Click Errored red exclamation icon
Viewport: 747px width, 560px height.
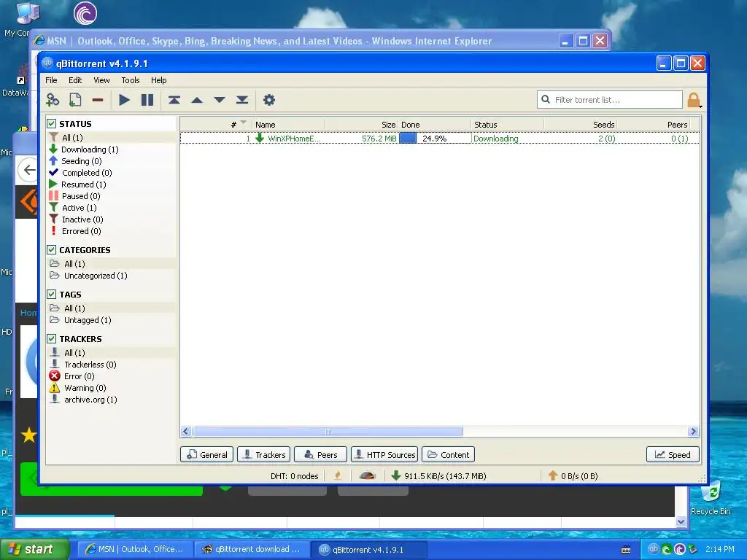(54, 231)
